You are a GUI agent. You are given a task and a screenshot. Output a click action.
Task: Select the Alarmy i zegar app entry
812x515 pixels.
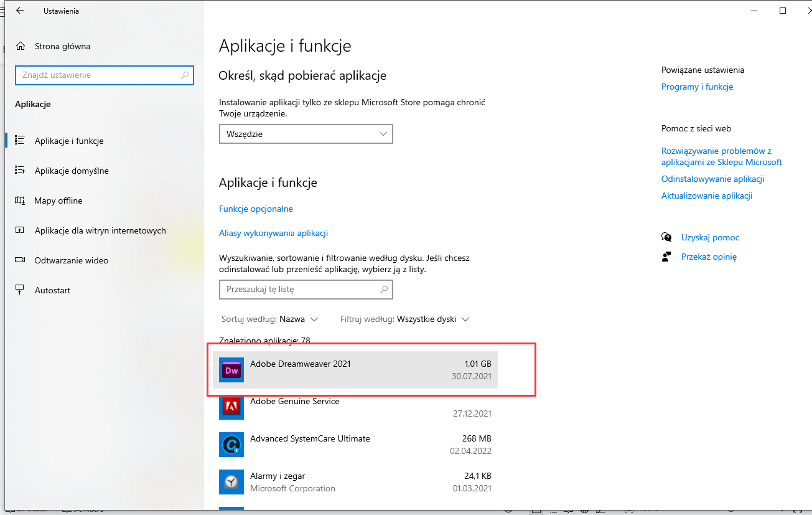tap(355, 482)
